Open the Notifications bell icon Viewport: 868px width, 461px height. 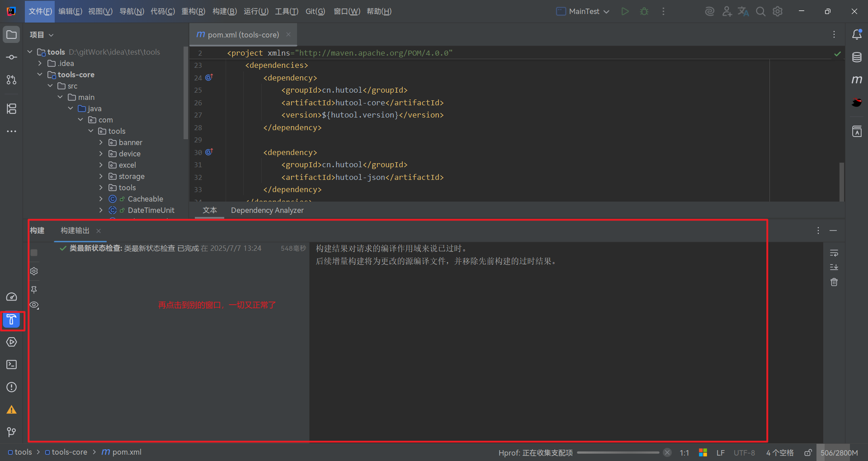click(857, 35)
